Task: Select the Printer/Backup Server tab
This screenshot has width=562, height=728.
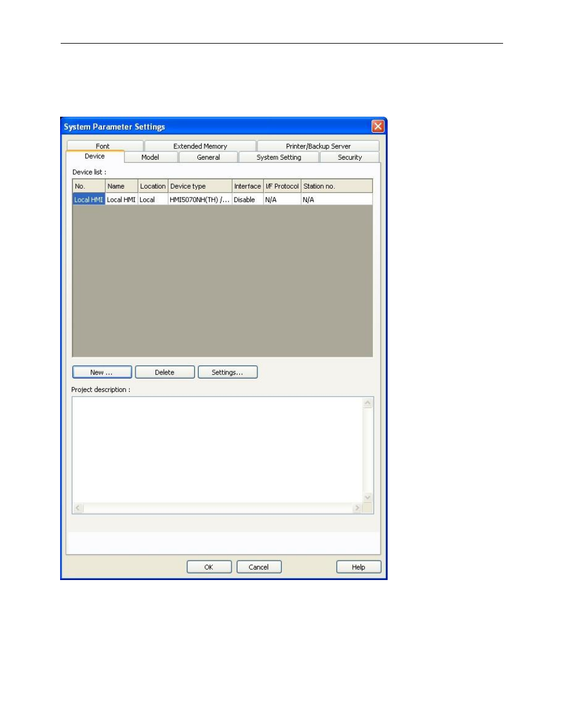Action: click(x=318, y=146)
